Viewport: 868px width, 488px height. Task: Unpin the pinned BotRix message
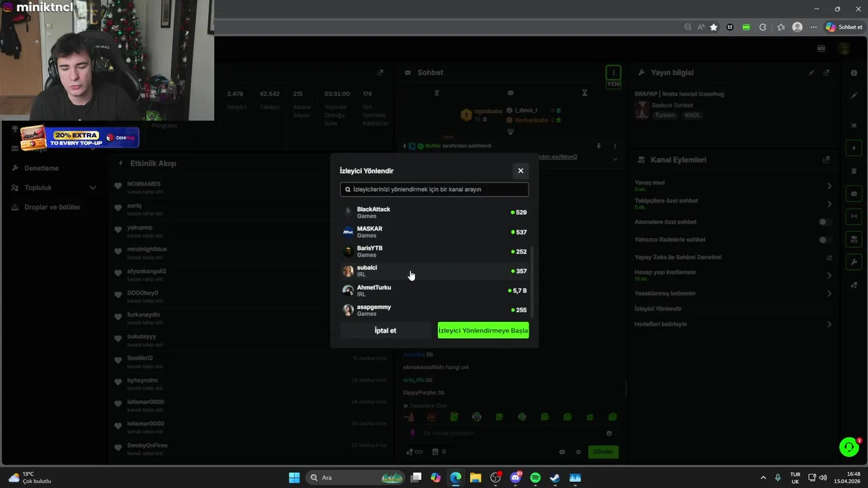tap(599, 146)
